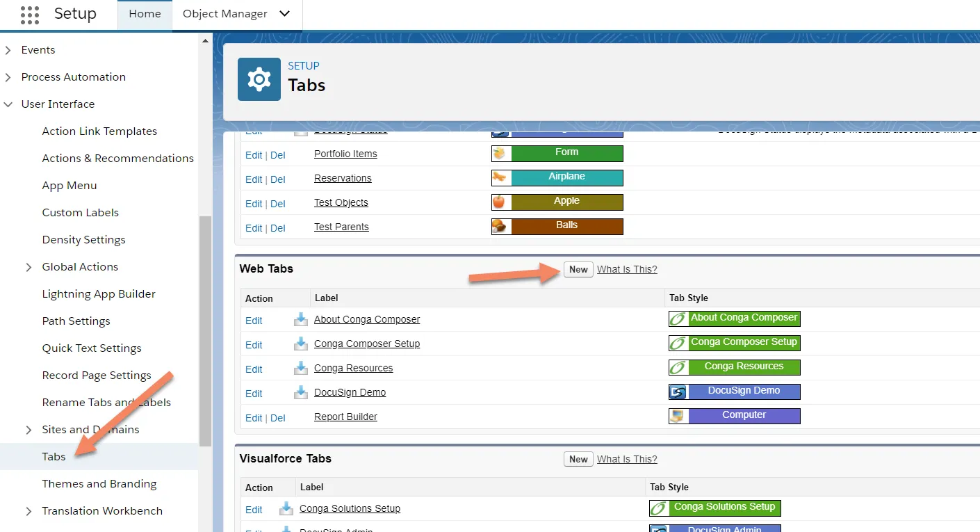Open Action Link Templates in sidebar
This screenshot has width=980, height=532.
[x=99, y=131]
